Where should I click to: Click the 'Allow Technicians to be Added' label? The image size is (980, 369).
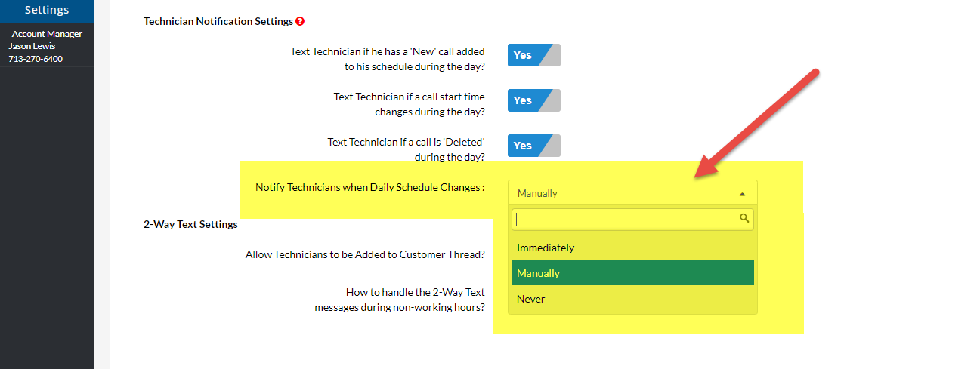pos(365,254)
